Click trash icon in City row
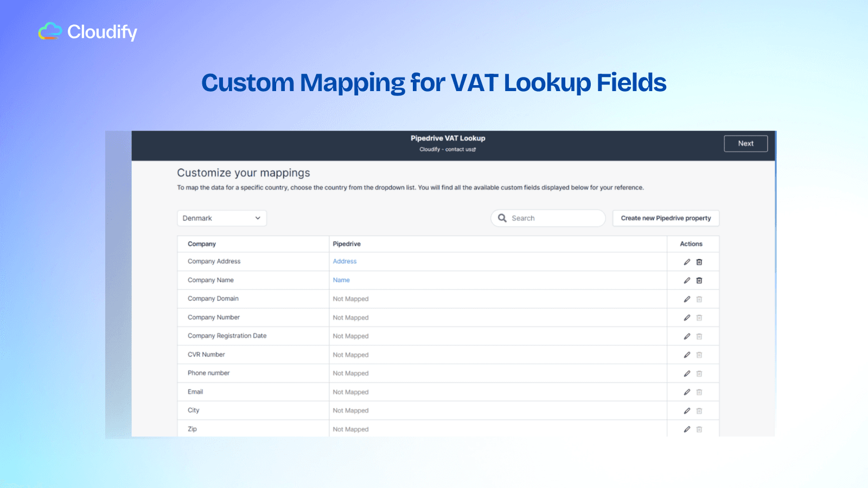The height and width of the screenshot is (488, 868). [699, 411]
